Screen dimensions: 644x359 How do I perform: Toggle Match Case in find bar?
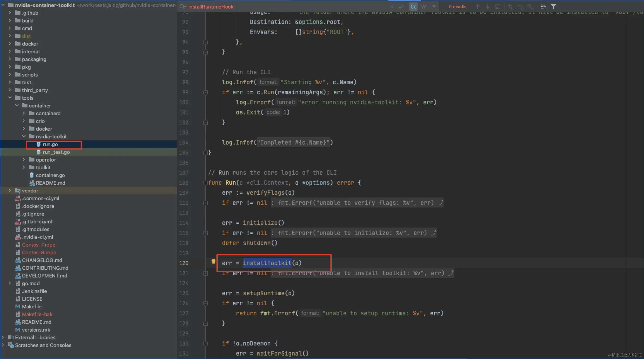coord(413,7)
